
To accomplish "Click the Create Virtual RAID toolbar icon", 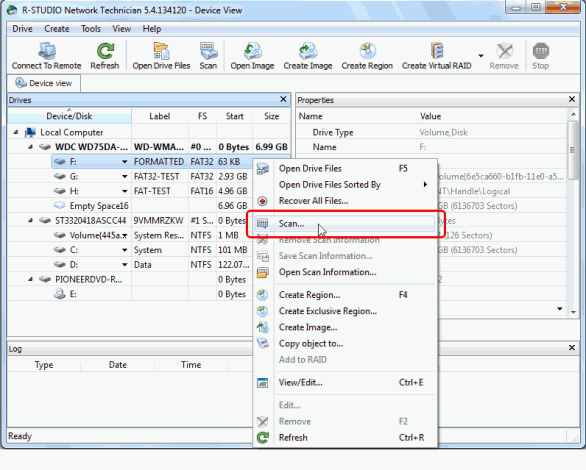I will click(x=437, y=56).
